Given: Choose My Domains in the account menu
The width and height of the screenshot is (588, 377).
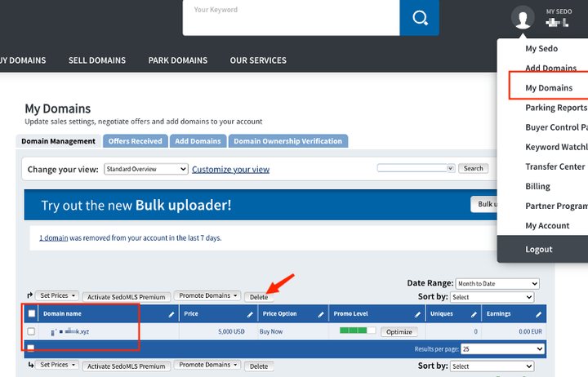Looking at the screenshot, I should point(549,87).
